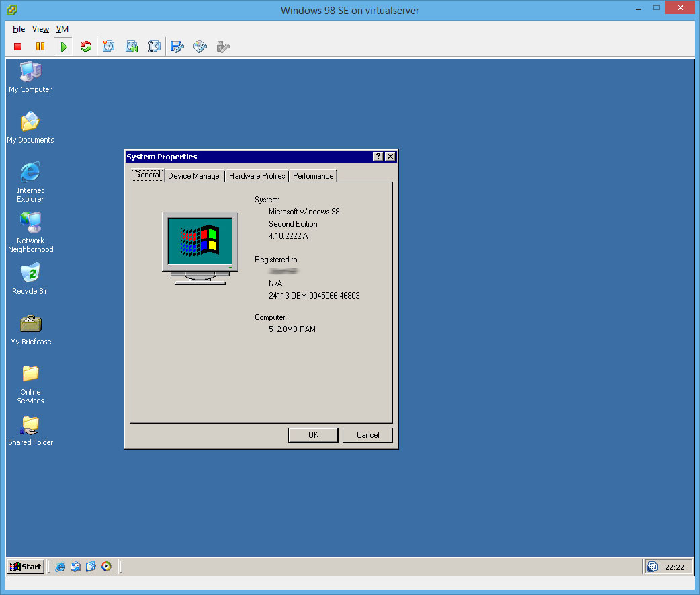The height and width of the screenshot is (595, 700).
Task: Select the Online Services folder icon
Action: [30, 384]
